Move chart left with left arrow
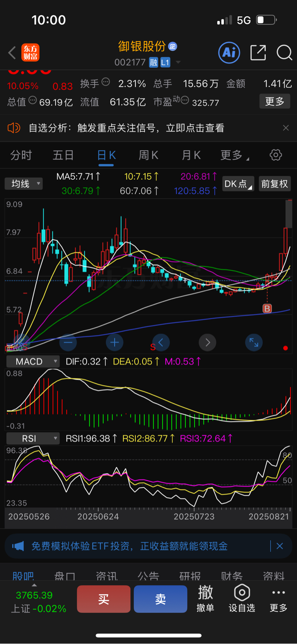The width and height of the screenshot is (297, 644). point(161,342)
